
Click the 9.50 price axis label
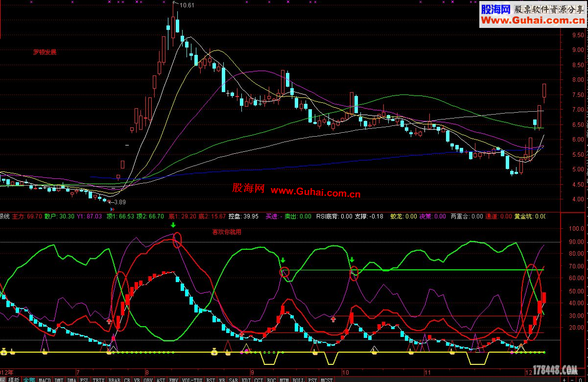578,35
